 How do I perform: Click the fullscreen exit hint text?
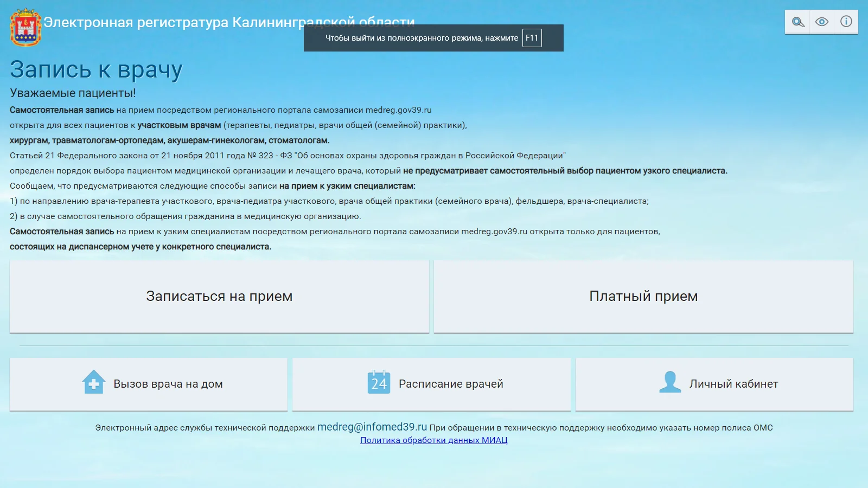[422, 38]
